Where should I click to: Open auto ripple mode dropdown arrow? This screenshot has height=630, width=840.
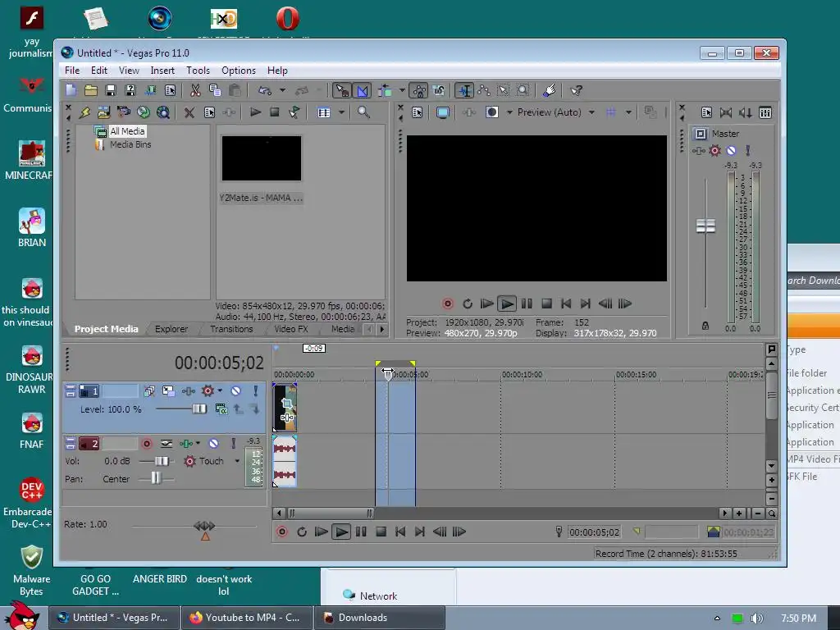click(x=402, y=90)
